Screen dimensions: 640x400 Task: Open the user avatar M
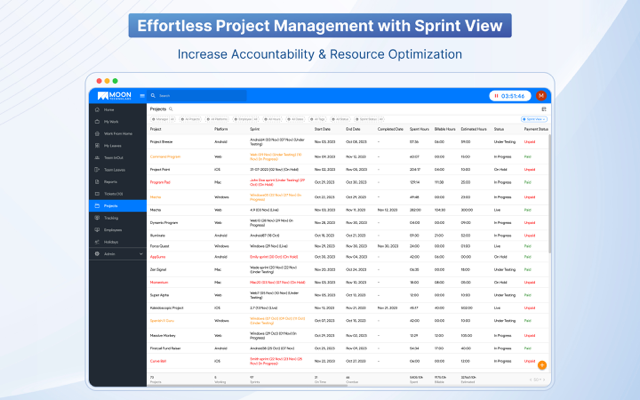coord(541,96)
